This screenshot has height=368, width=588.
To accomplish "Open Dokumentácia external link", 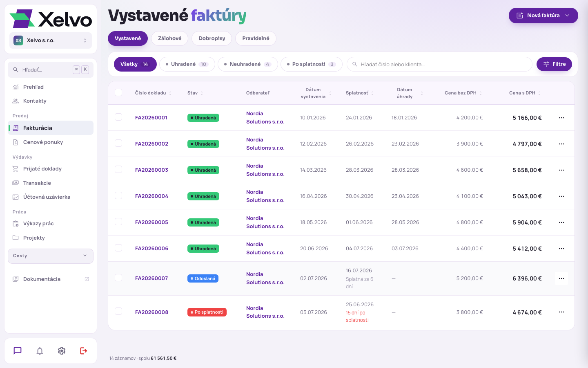I will 51,279.
